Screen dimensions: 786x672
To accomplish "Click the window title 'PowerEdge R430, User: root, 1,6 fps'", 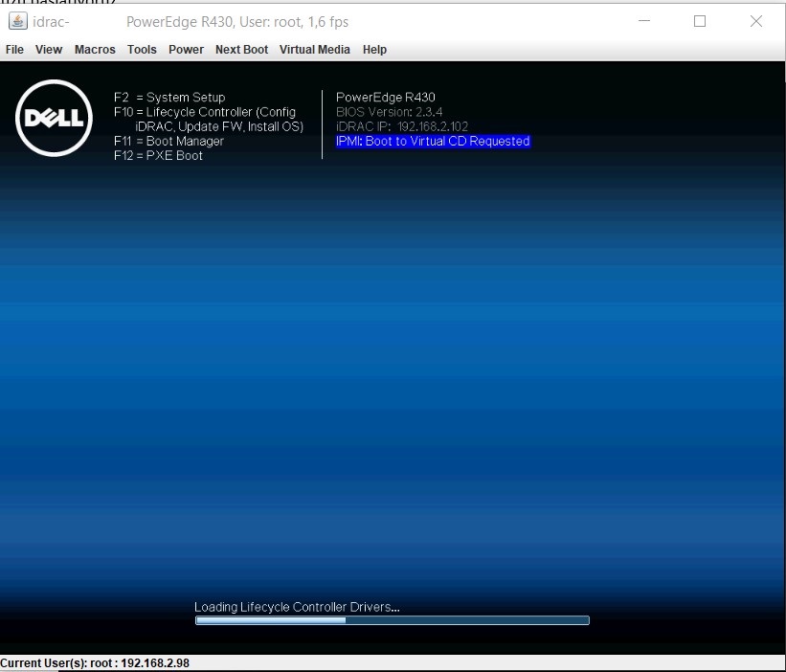I will pyautogui.click(x=237, y=22).
